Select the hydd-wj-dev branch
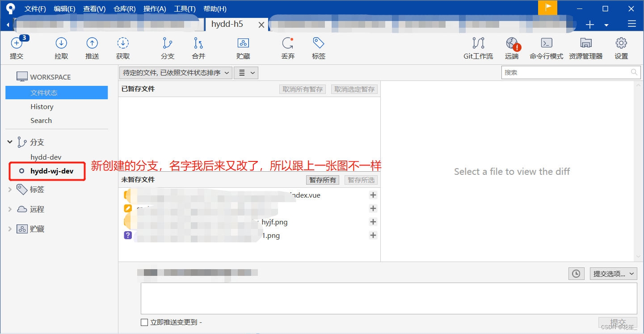The height and width of the screenshot is (334, 644). point(52,171)
